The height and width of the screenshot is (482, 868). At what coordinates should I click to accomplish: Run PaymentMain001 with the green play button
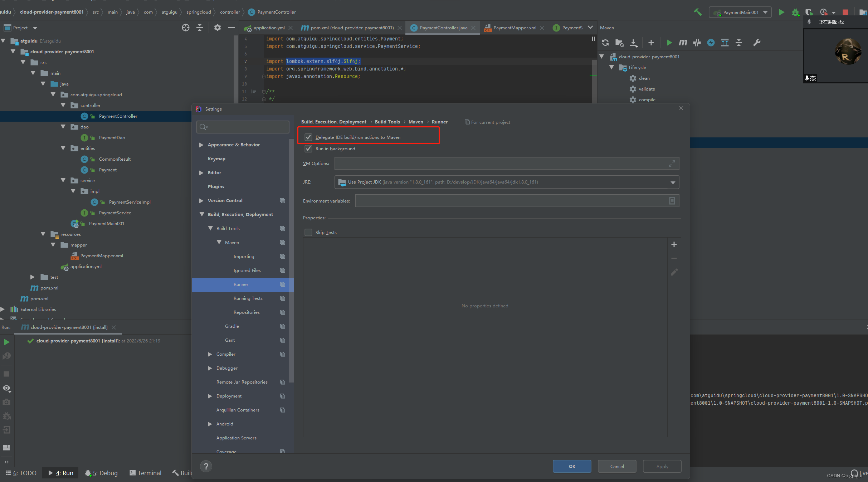(x=781, y=12)
